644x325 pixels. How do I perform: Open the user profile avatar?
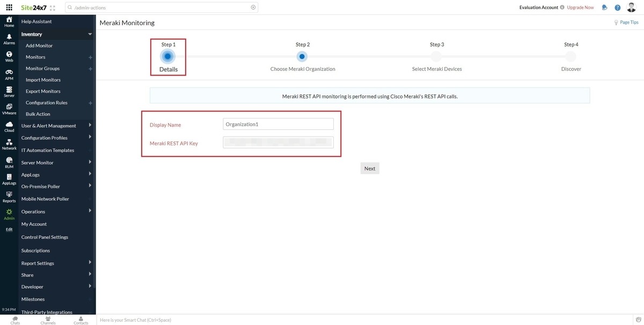632,7
